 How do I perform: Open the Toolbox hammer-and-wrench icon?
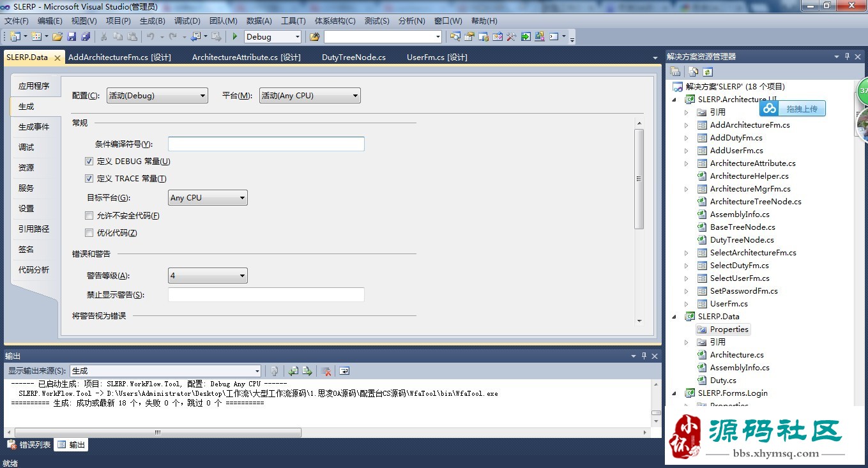pyautogui.click(x=512, y=36)
